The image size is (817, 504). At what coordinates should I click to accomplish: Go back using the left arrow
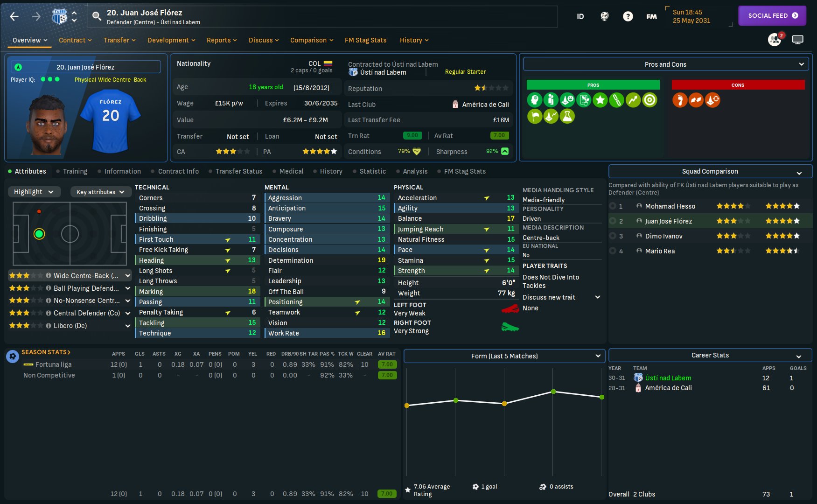point(14,17)
